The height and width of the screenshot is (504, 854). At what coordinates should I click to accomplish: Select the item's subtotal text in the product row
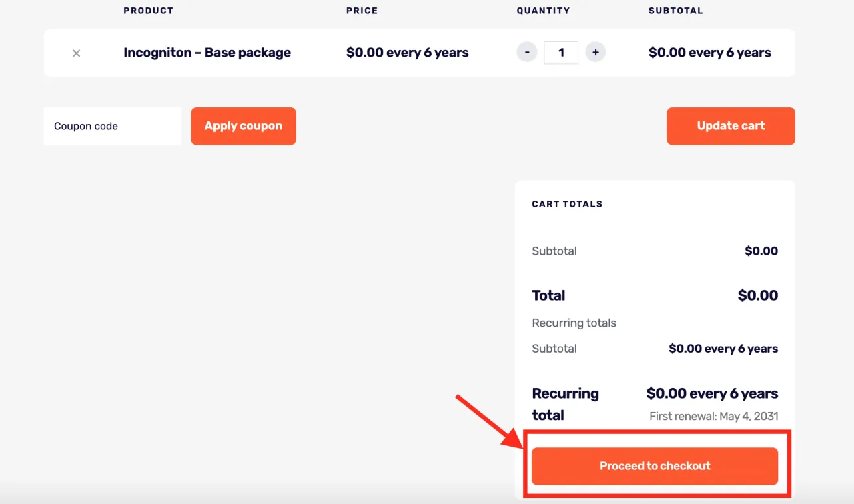pyautogui.click(x=710, y=53)
